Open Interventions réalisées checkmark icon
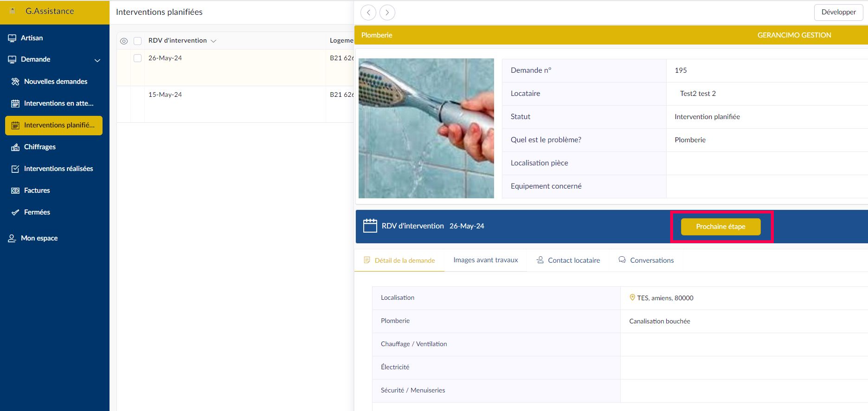 tap(15, 169)
